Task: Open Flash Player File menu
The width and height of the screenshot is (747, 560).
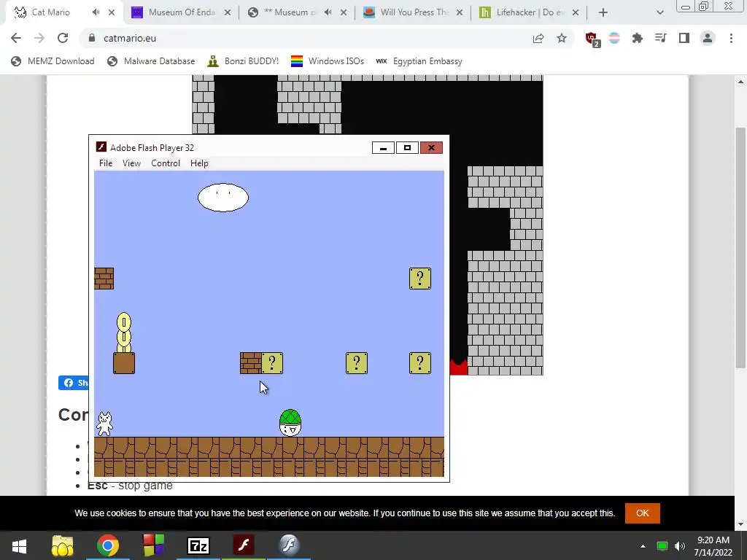Action: click(106, 163)
